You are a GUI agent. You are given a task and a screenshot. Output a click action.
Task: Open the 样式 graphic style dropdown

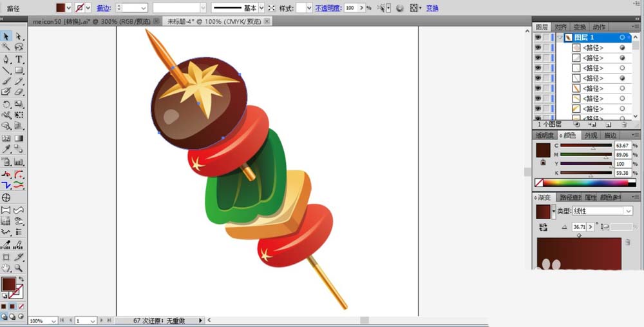click(x=309, y=8)
